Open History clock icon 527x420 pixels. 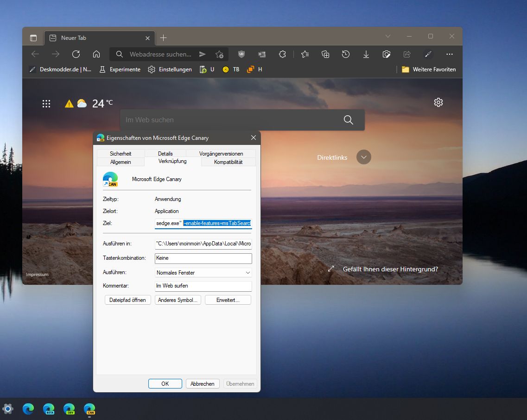[346, 54]
